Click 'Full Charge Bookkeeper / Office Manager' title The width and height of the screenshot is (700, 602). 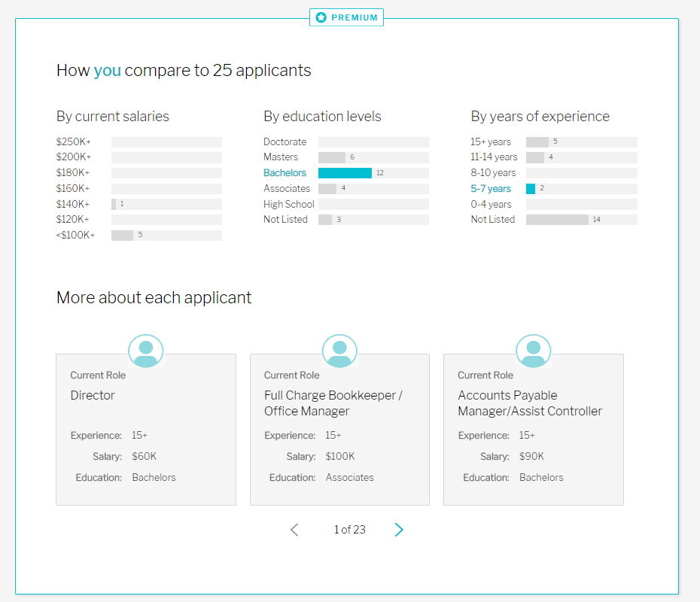(333, 403)
